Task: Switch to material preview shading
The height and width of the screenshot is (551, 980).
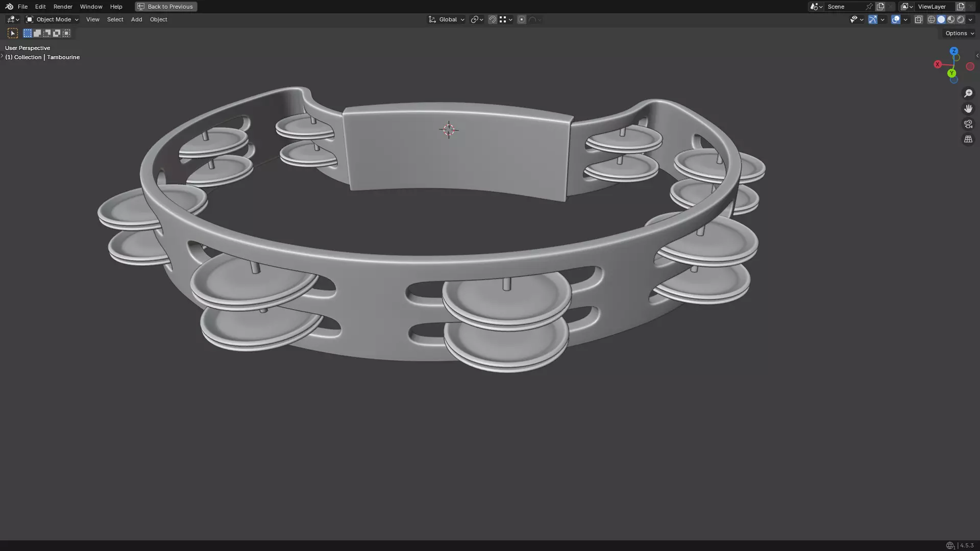Action: (951, 19)
